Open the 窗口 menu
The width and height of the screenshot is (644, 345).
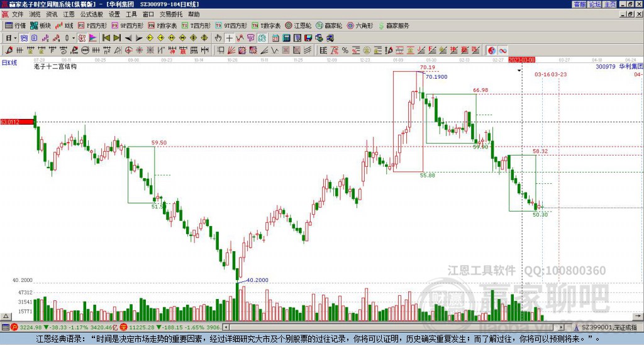click(148, 14)
